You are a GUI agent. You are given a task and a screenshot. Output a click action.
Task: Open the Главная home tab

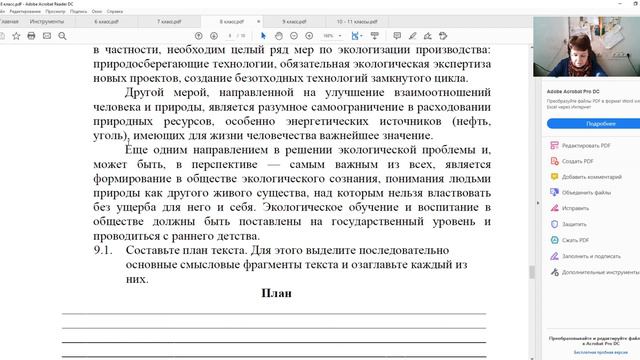(10, 22)
